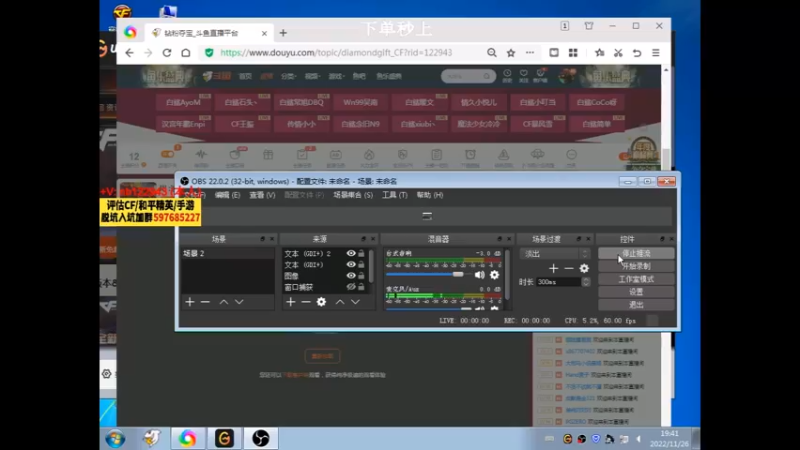The image size is (800, 450).
Task: Open browser hamburger main menu
Action: click(x=656, y=53)
